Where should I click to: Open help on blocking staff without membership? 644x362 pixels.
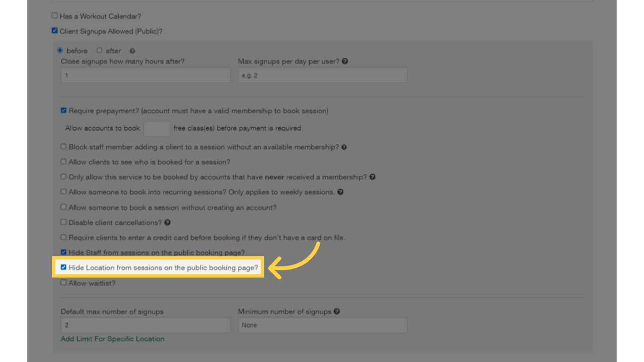coord(344,147)
